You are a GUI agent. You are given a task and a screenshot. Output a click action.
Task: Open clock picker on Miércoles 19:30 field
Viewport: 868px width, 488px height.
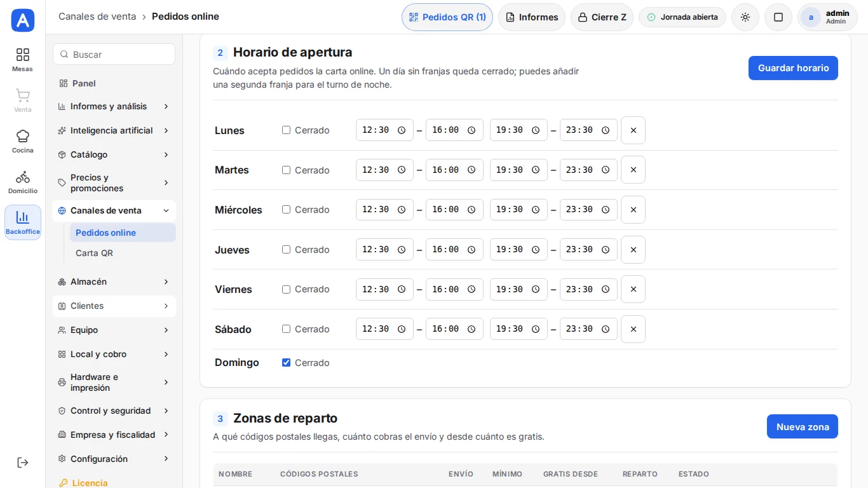pyautogui.click(x=536, y=210)
